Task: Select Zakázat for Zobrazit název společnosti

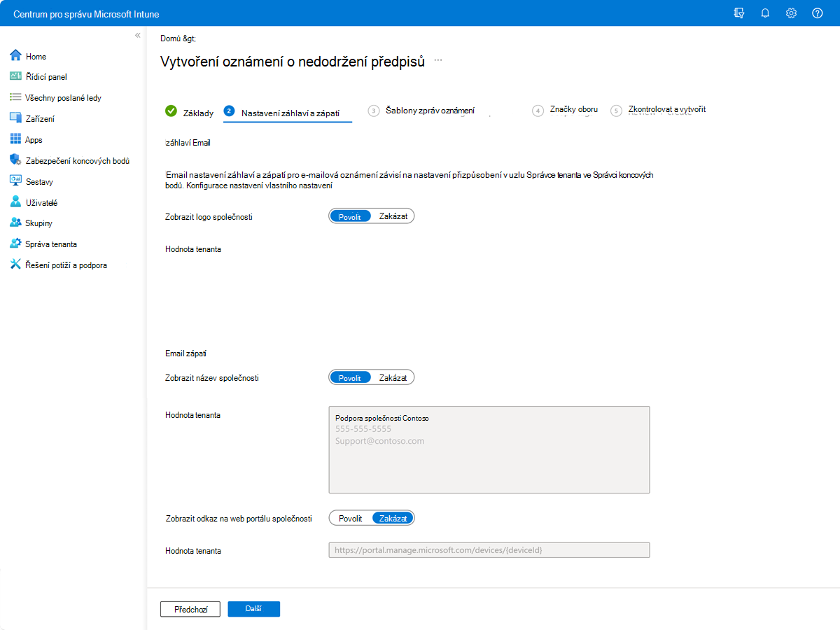Action: coord(393,378)
